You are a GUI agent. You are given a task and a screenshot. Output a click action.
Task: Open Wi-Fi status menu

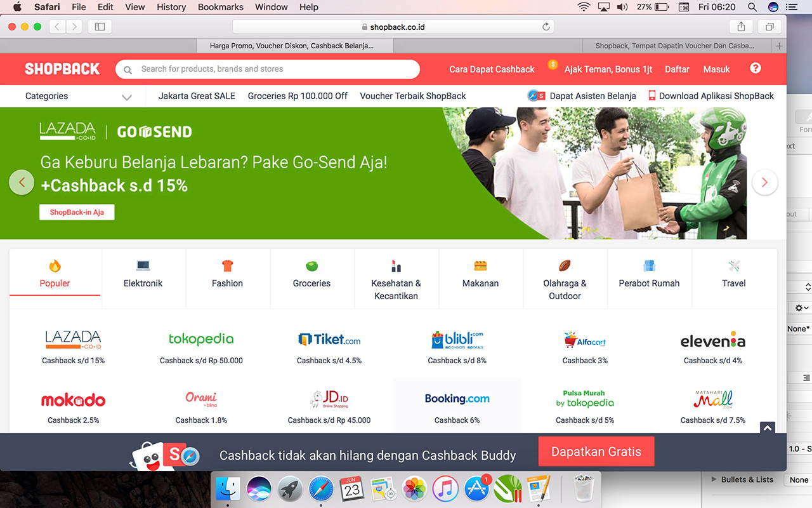[584, 7]
